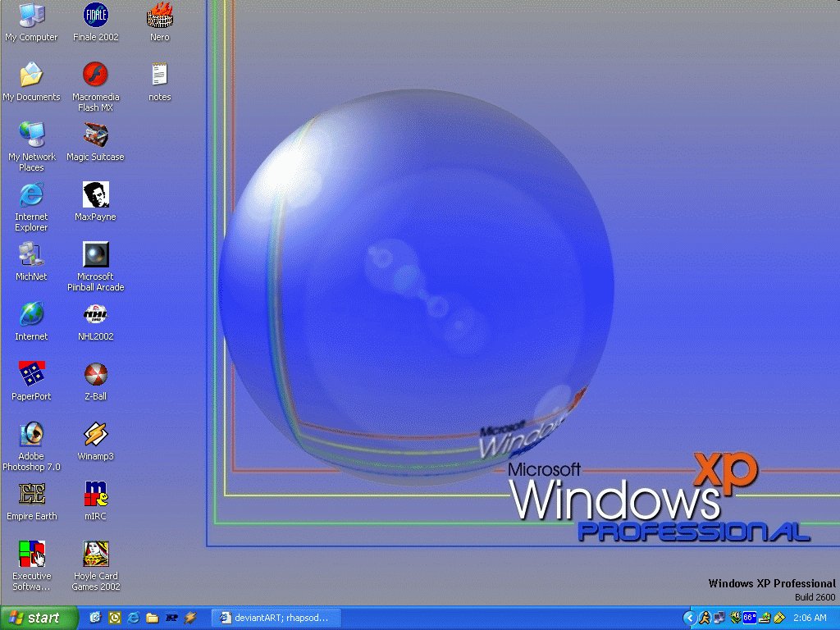The image size is (840, 630).
Task: Click the 66° temperature tray icon
Action: [750, 618]
